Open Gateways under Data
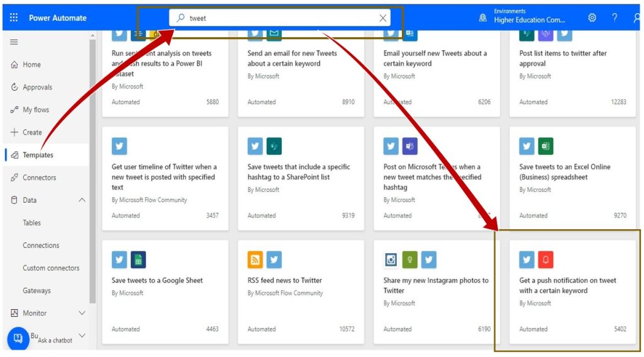This screenshot has height=357, width=644. [36, 290]
